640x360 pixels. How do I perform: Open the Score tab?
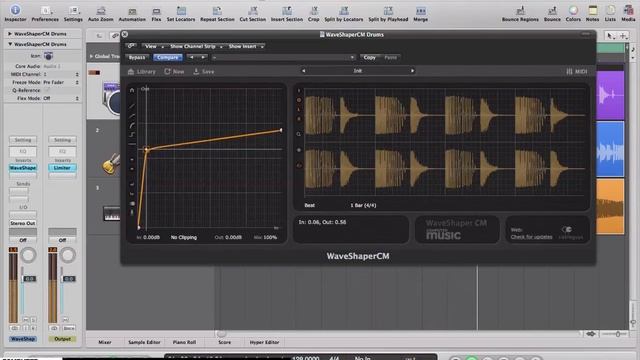click(x=224, y=342)
